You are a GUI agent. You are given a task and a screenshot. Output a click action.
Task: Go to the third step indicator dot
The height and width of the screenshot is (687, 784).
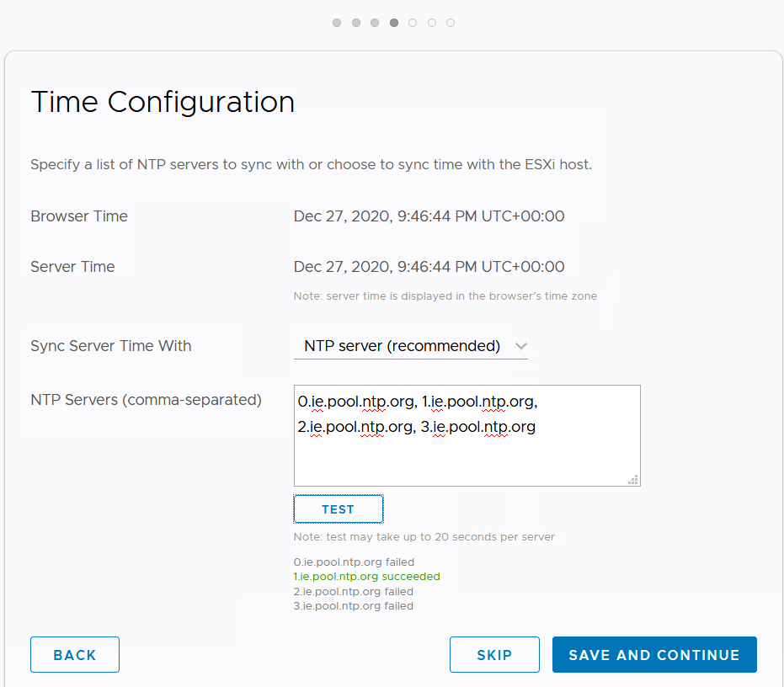tap(375, 23)
